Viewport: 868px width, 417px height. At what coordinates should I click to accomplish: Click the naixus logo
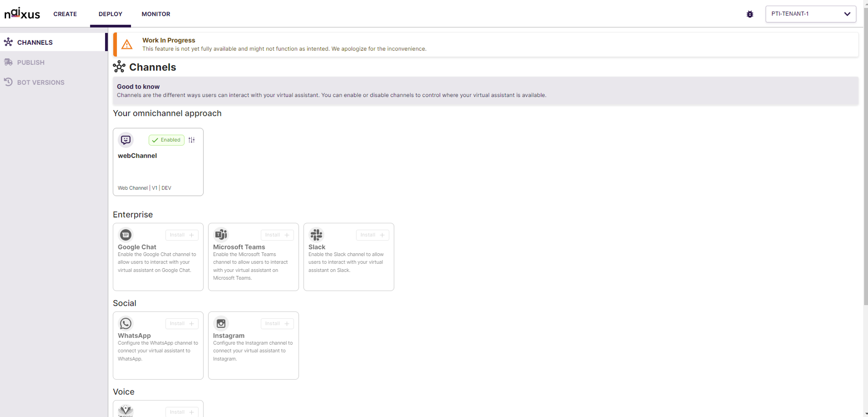coord(22,13)
